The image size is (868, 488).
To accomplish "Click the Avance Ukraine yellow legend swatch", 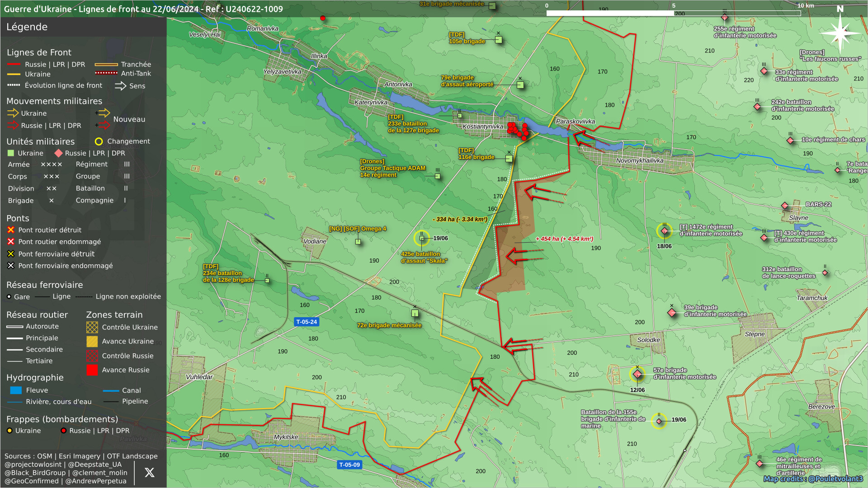I will click(x=92, y=342).
